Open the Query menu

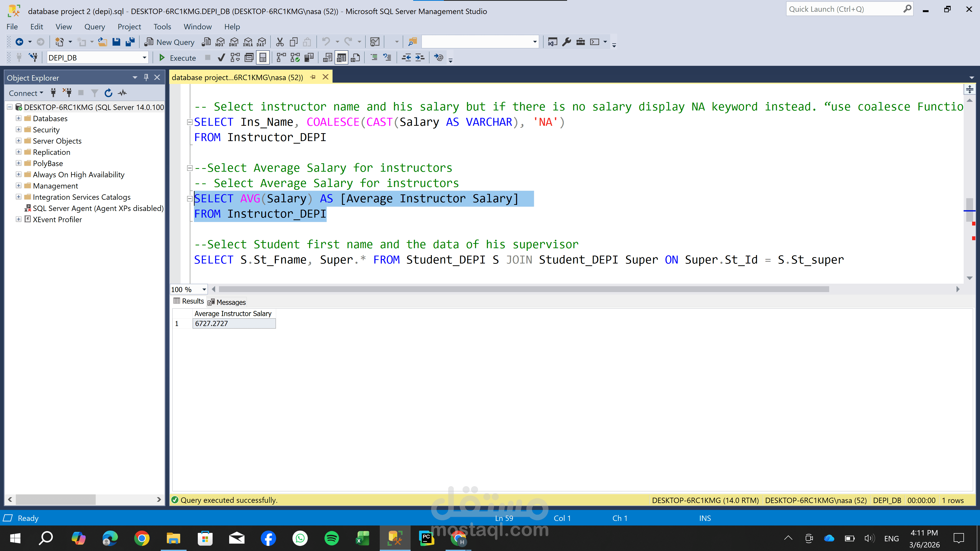tap(94, 27)
